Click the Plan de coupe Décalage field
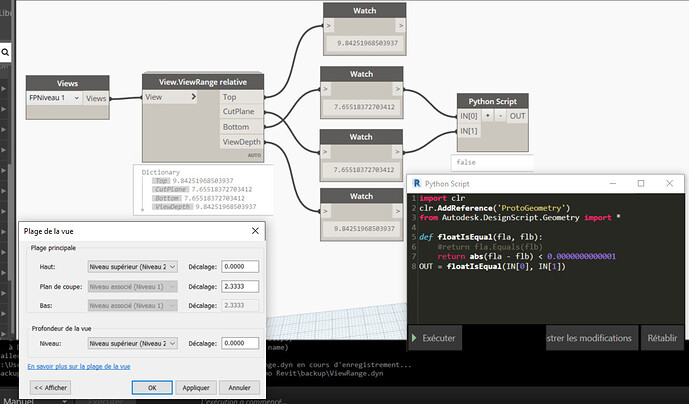 [240, 286]
